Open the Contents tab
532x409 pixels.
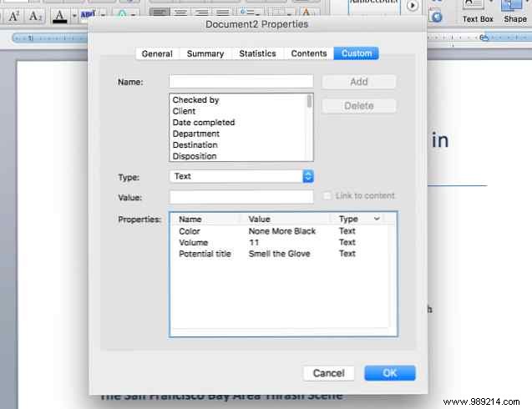(x=309, y=53)
